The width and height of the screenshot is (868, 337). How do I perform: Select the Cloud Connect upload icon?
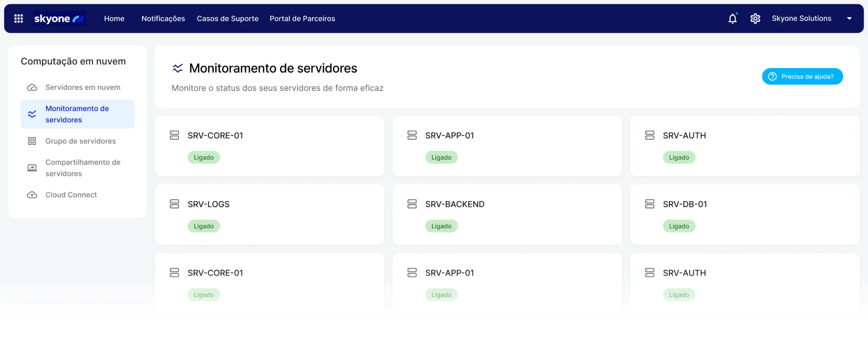[32, 195]
